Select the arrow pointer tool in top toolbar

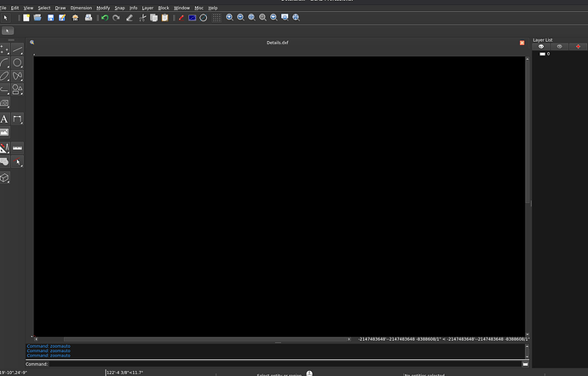point(6,18)
